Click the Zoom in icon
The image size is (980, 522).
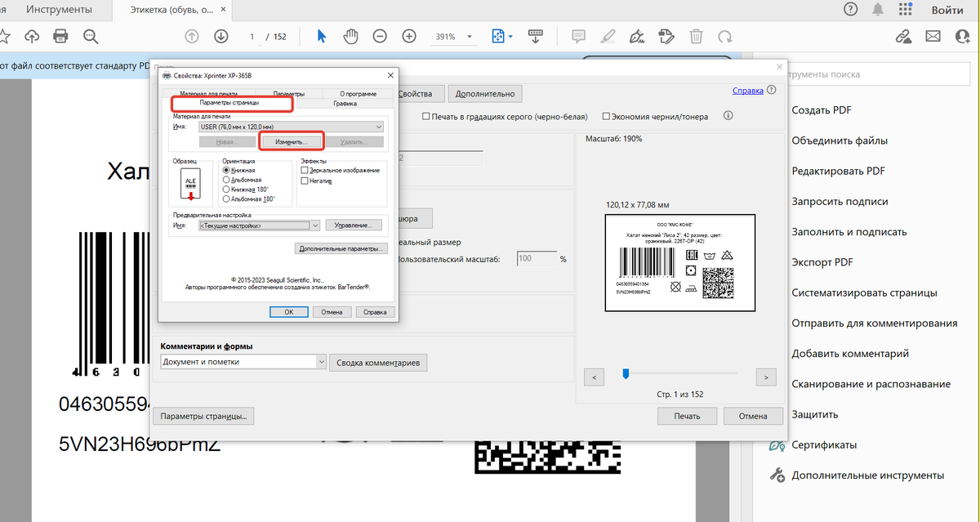[408, 35]
